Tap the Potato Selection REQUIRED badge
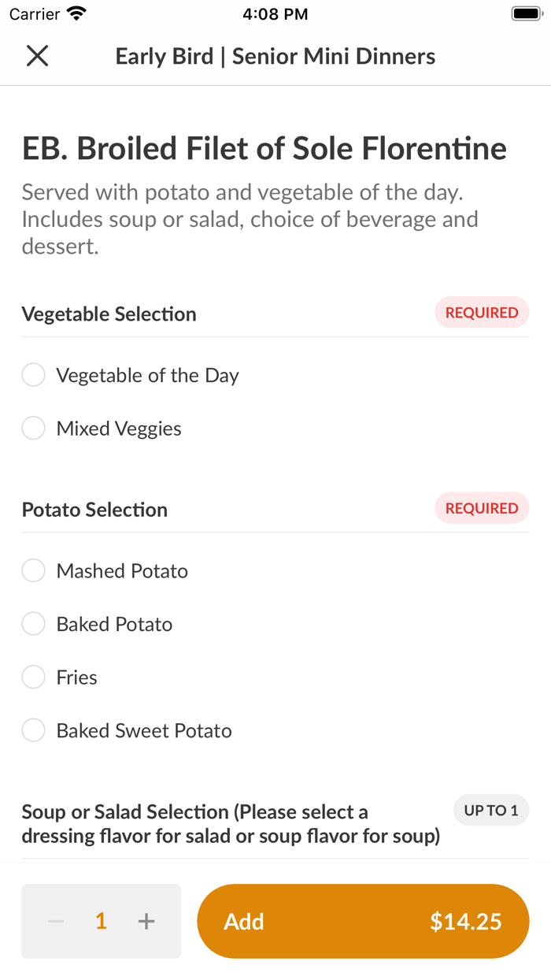The image size is (551, 980). pyautogui.click(x=482, y=508)
